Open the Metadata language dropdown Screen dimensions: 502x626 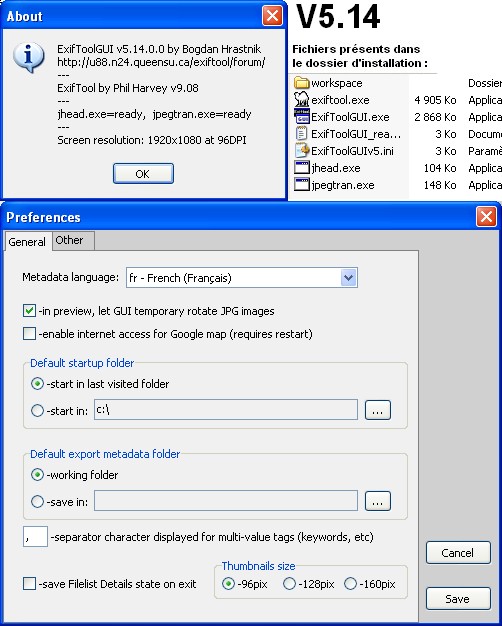pos(349,277)
